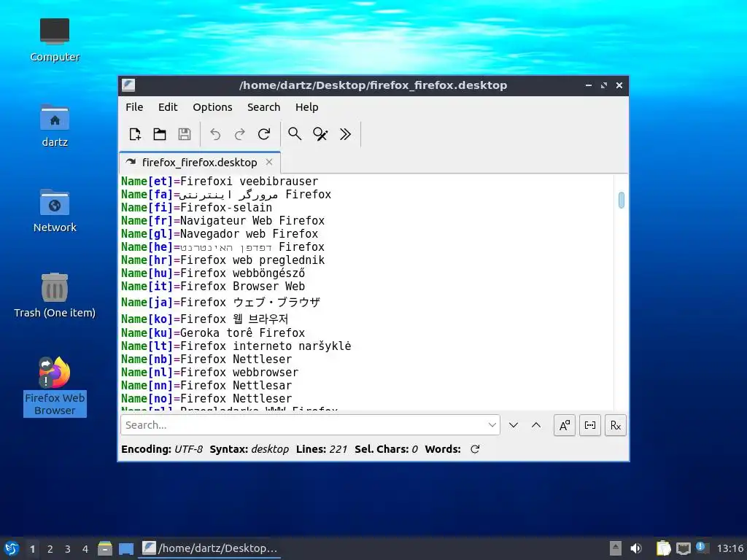Toggle Whole Word search option
Screen dimensions: 747x560
point(589,425)
